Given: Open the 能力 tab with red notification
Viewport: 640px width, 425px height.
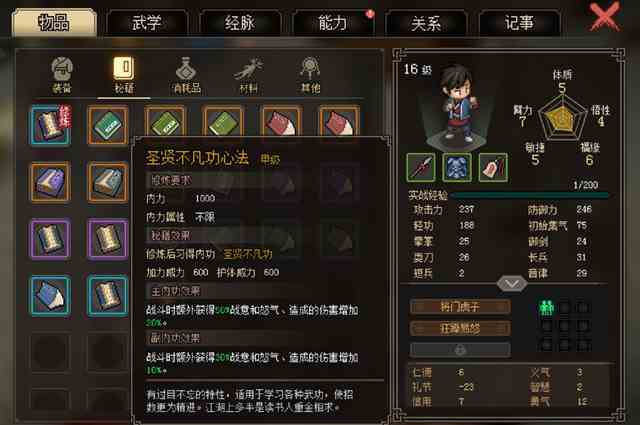Looking at the screenshot, I should coord(333,22).
